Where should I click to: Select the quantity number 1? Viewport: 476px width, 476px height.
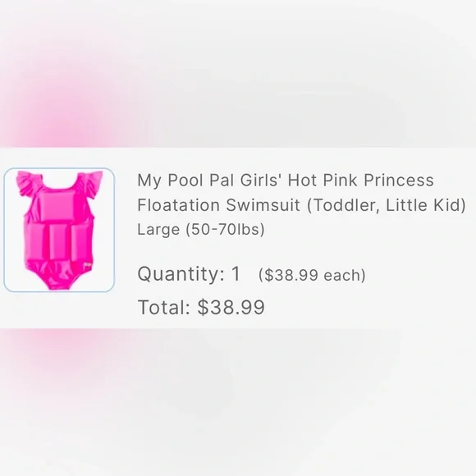pos(236,273)
